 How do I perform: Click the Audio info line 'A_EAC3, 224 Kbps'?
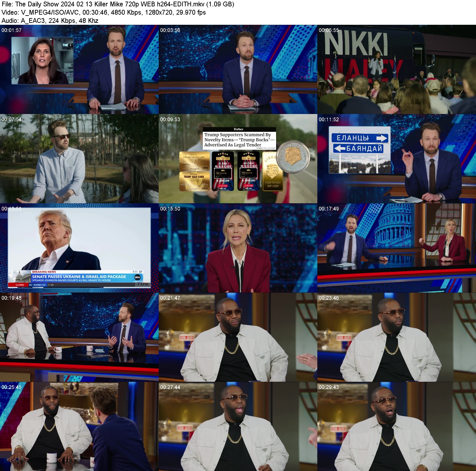tap(50, 21)
